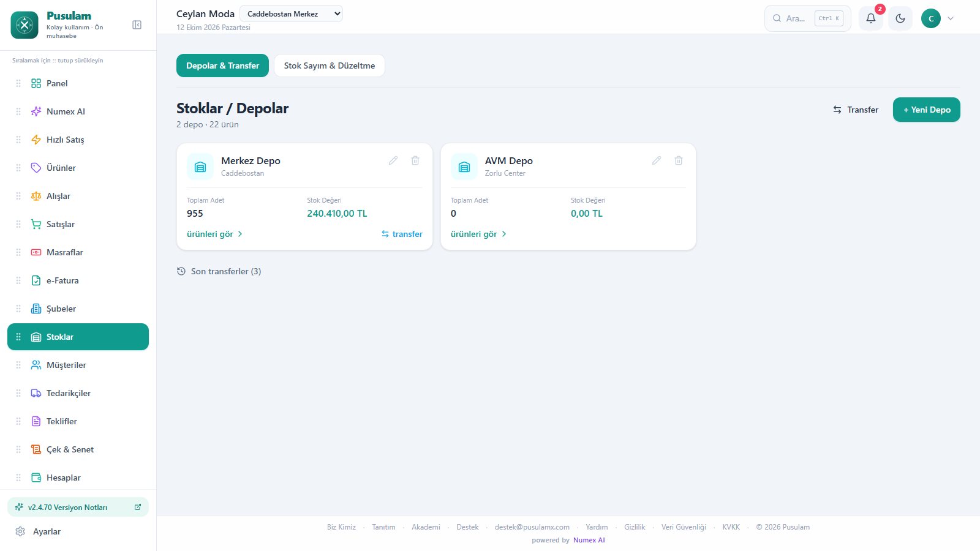This screenshot has width=980, height=551.
Task: Expand Son transferler (3) section
Action: tap(219, 271)
